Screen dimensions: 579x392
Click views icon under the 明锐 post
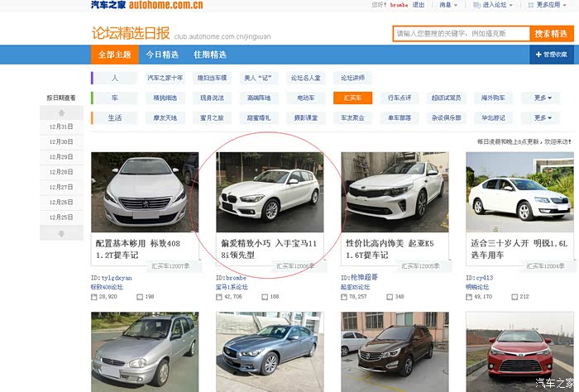pos(469,296)
